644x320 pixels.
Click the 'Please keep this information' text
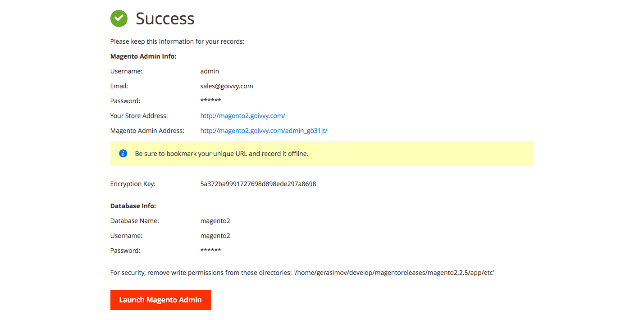coord(177,41)
